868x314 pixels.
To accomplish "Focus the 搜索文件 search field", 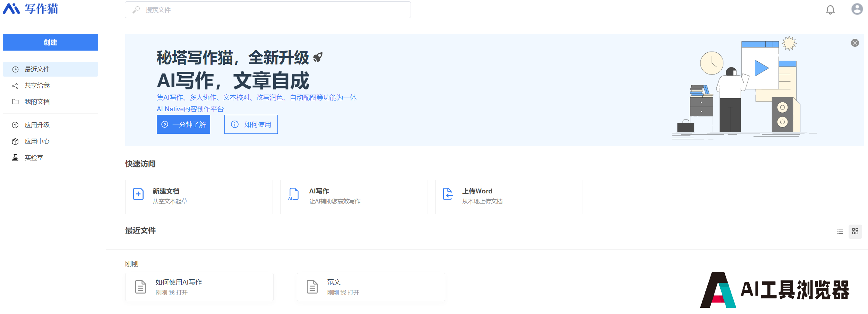I will (268, 10).
